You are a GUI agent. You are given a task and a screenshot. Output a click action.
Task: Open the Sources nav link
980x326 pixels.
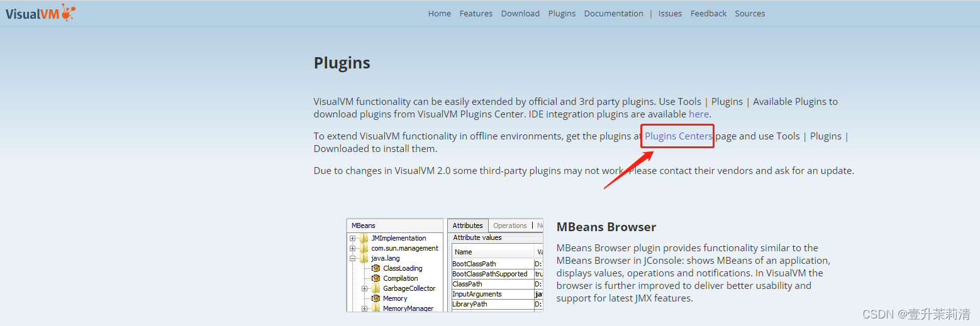pyautogui.click(x=750, y=13)
